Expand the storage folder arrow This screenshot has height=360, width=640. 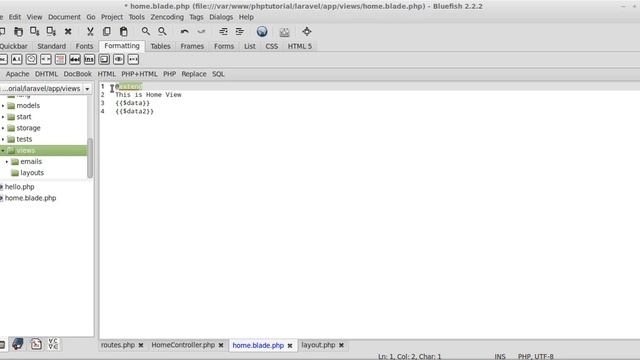[x=3, y=128]
